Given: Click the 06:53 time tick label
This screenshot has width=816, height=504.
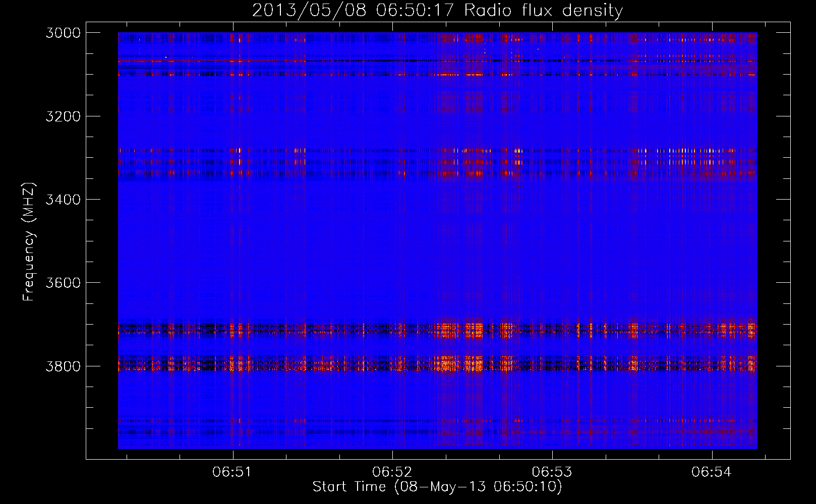Looking at the screenshot, I should click(x=552, y=472).
